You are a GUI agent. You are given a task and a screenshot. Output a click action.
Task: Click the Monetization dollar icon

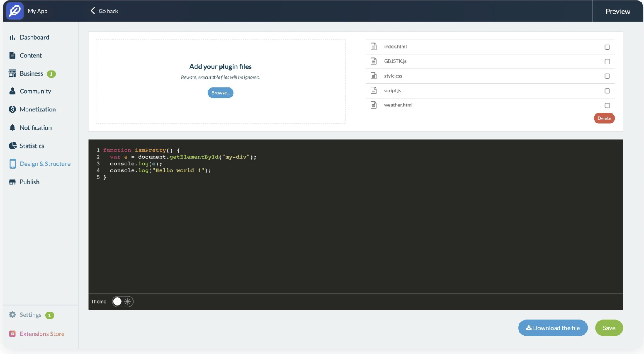pyautogui.click(x=12, y=109)
